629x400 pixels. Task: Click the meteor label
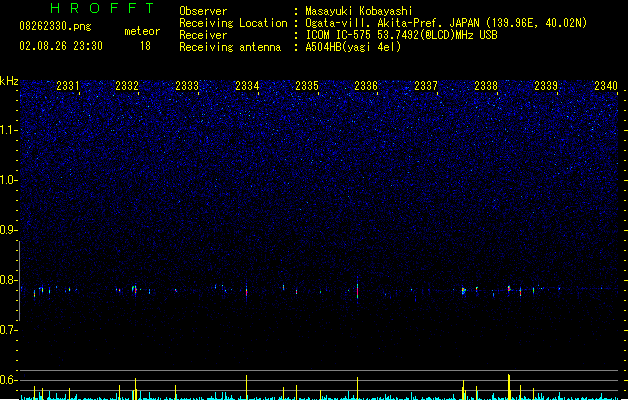pos(142,31)
